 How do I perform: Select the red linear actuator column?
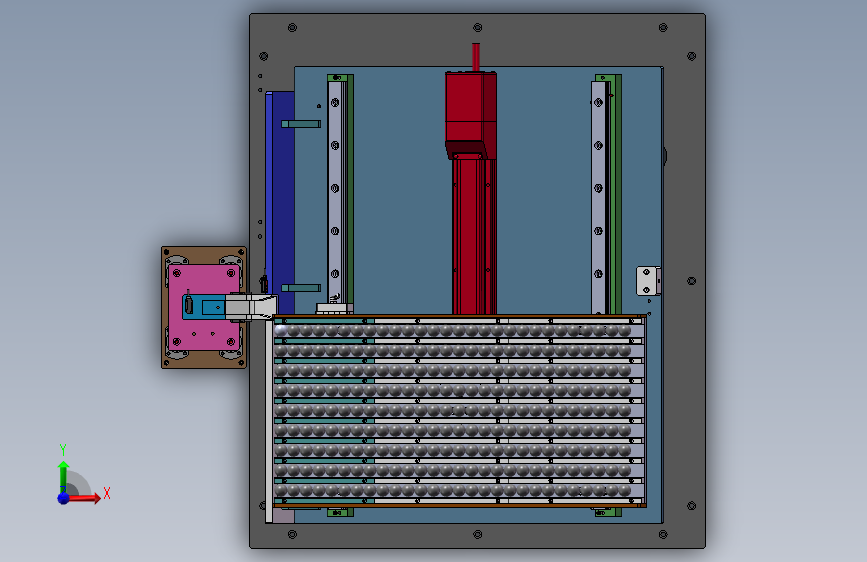tap(474, 237)
